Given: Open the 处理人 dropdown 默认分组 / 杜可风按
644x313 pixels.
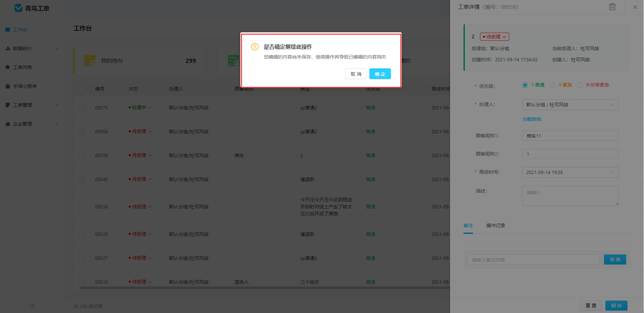Looking at the screenshot, I should pyautogui.click(x=570, y=105).
